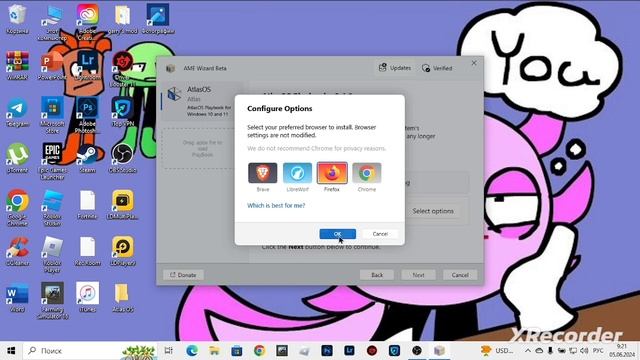Click Updates in AME Wizard title bar

[395, 68]
